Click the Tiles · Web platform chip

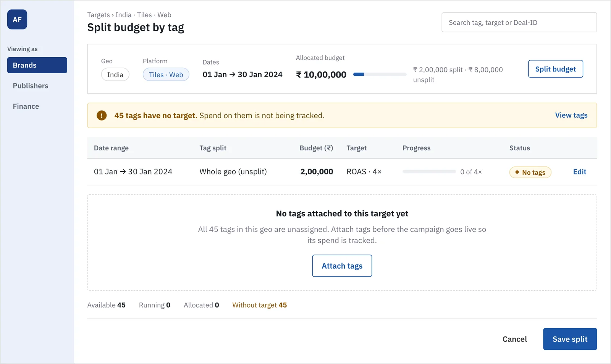pyautogui.click(x=166, y=74)
